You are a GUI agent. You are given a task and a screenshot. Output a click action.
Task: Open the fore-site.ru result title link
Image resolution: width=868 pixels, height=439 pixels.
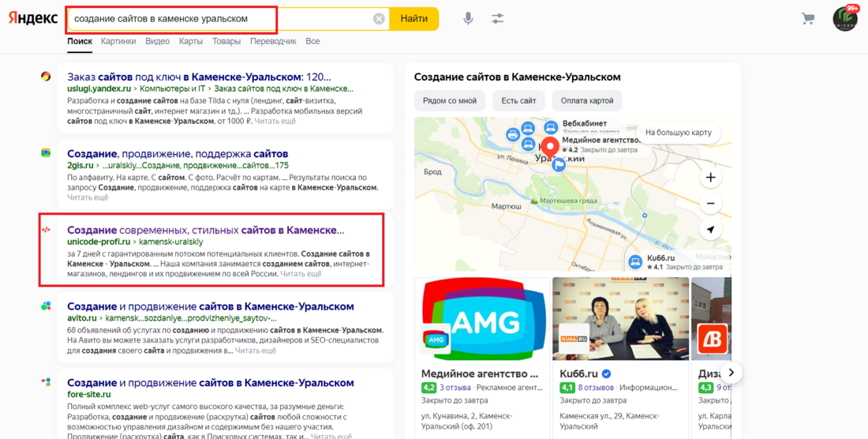click(x=211, y=382)
